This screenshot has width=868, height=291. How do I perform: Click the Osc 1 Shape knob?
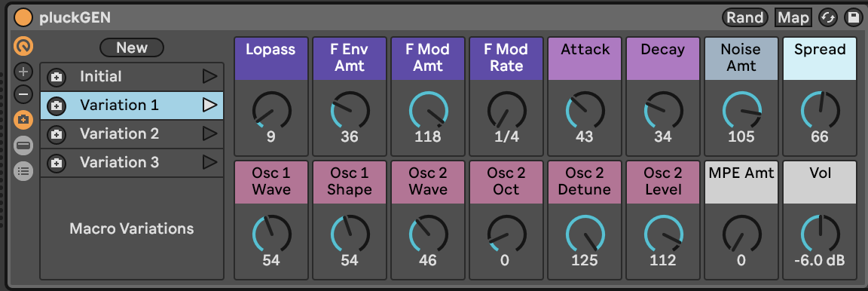pyautogui.click(x=350, y=234)
